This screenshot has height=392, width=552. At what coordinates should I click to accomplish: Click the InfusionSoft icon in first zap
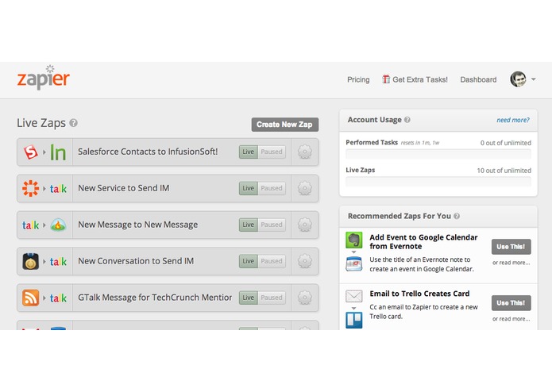pyautogui.click(x=58, y=152)
